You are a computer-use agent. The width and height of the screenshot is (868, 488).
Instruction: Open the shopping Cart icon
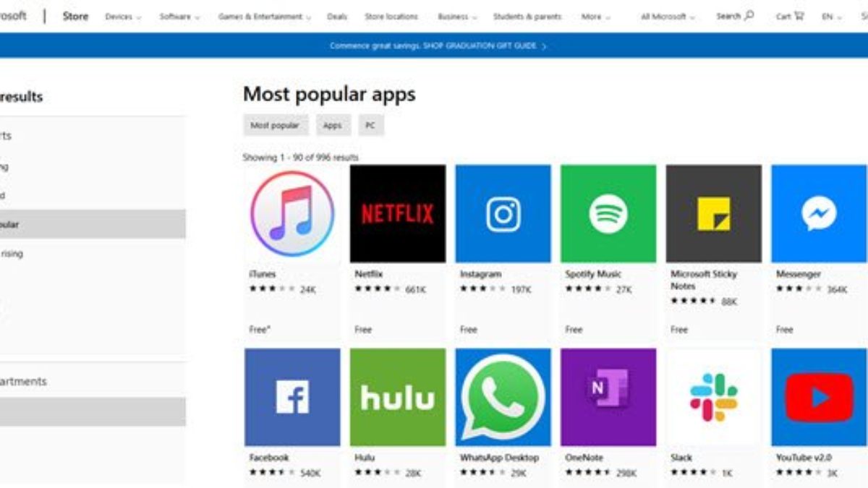790,16
